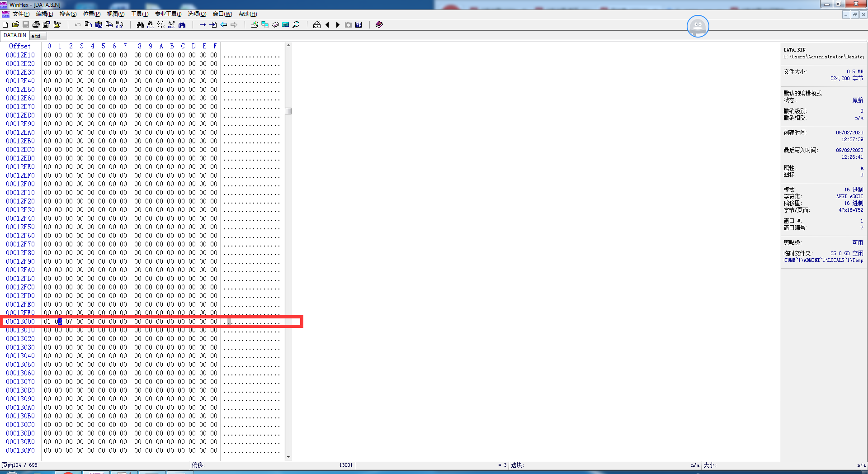This screenshot has height=474, width=868.
Task: Click the Replace text A-to-B icon
Action: coord(161,25)
